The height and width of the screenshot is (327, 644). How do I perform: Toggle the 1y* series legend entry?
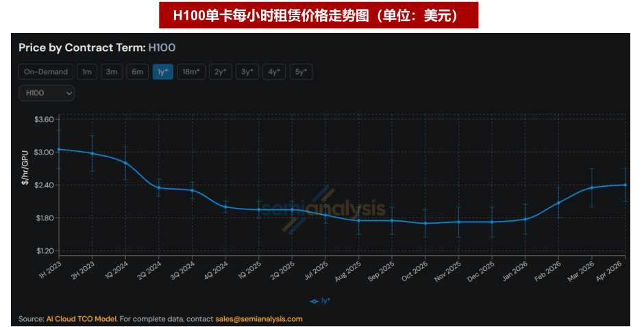[x=321, y=301]
